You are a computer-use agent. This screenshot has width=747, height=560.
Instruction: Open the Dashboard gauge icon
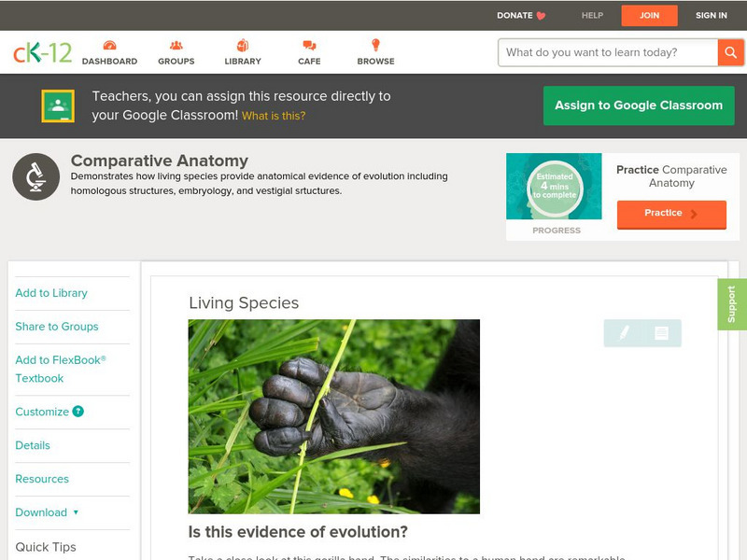coord(109,45)
